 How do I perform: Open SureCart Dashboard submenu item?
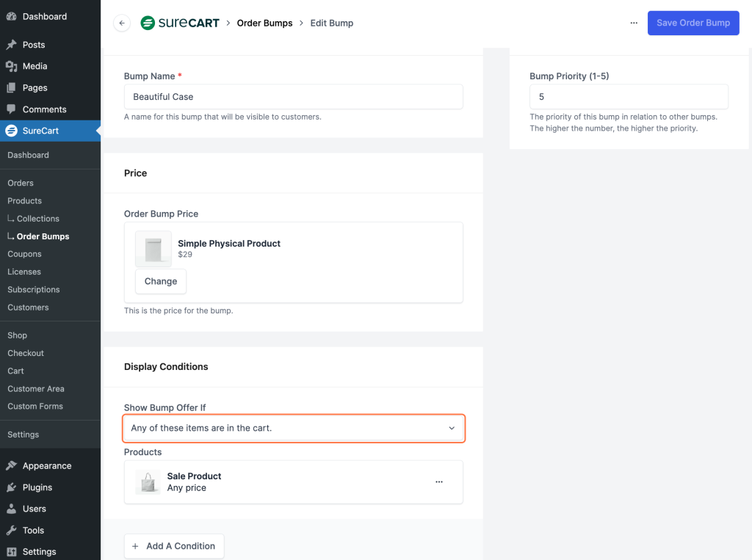28,155
